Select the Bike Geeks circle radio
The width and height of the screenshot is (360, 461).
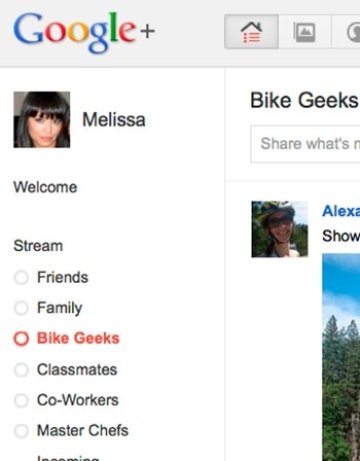(21, 338)
